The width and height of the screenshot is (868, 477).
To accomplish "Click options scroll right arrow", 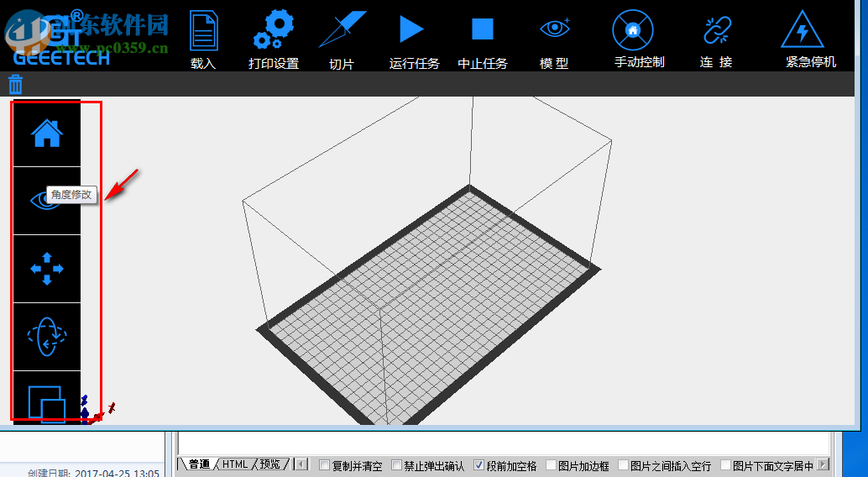I will coord(824,464).
